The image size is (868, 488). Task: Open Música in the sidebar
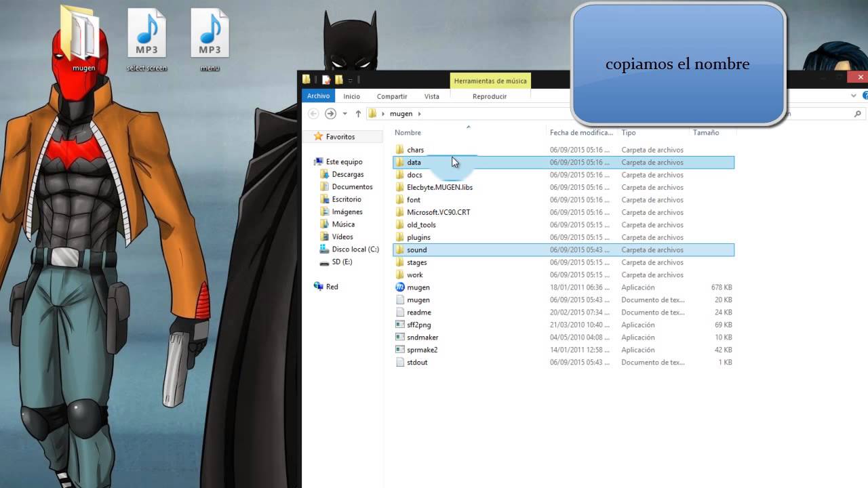click(343, 224)
